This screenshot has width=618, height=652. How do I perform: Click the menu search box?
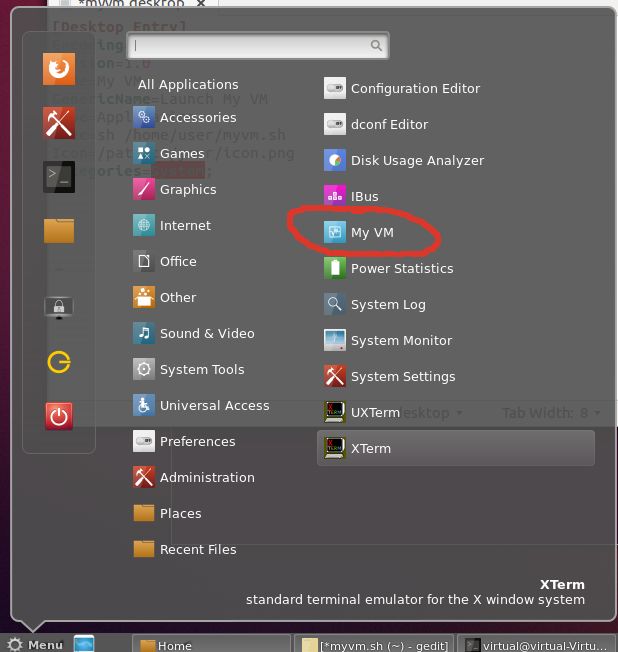tap(258, 45)
